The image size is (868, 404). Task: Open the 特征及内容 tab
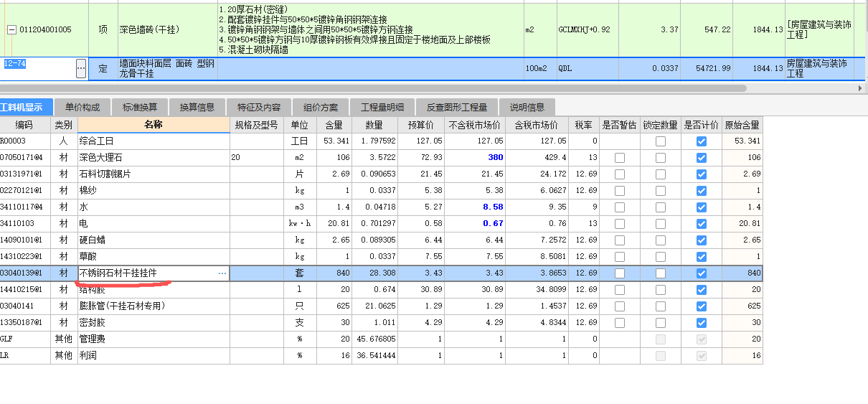pos(259,108)
